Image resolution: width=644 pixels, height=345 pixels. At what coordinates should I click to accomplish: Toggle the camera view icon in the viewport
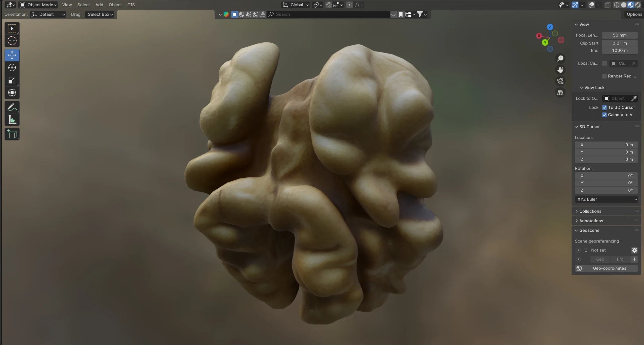pyautogui.click(x=560, y=81)
